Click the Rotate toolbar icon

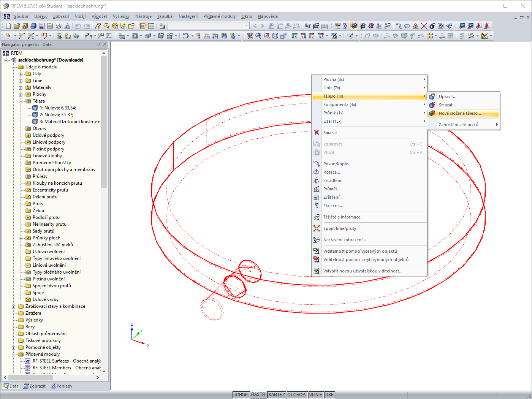(x=407, y=26)
